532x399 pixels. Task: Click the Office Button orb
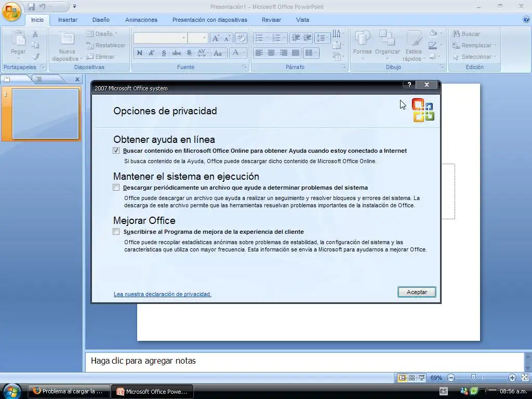pos(11,11)
